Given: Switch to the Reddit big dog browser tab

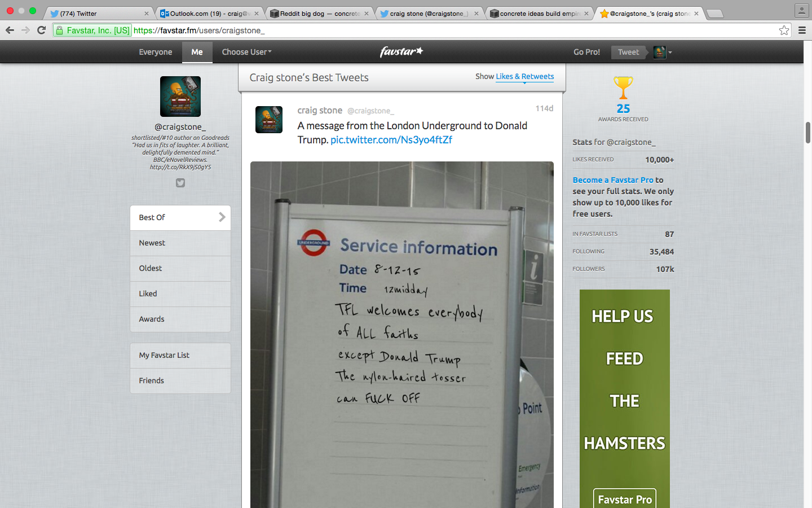Looking at the screenshot, I should pos(319,14).
